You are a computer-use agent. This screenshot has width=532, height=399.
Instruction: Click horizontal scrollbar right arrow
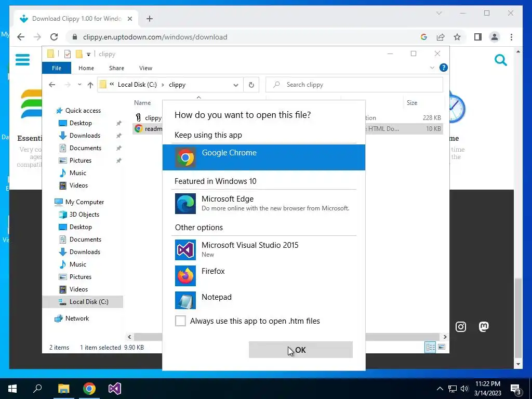(x=445, y=337)
